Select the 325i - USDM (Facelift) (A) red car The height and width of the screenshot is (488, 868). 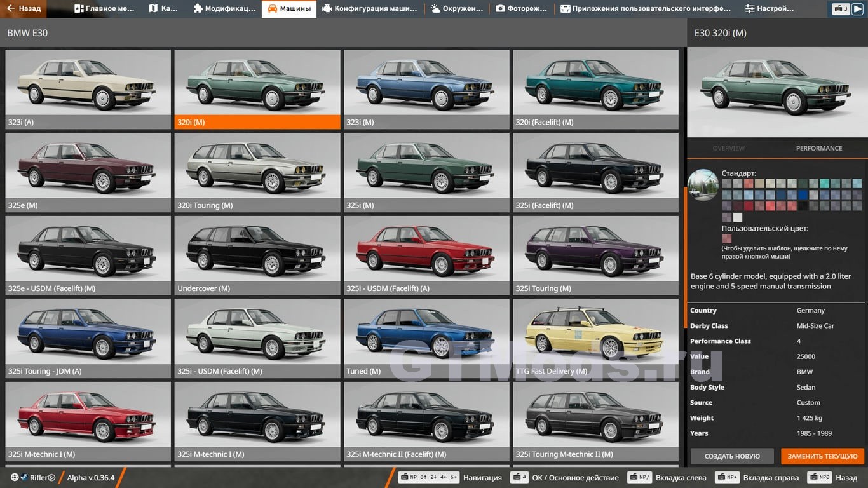pos(426,255)
